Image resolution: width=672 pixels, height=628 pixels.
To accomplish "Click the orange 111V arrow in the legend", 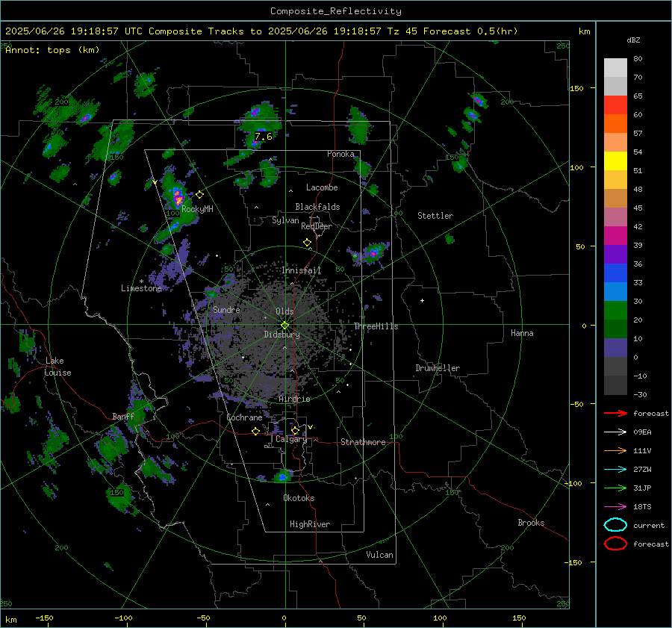I will pyautogui.click(x=615, y=450).
